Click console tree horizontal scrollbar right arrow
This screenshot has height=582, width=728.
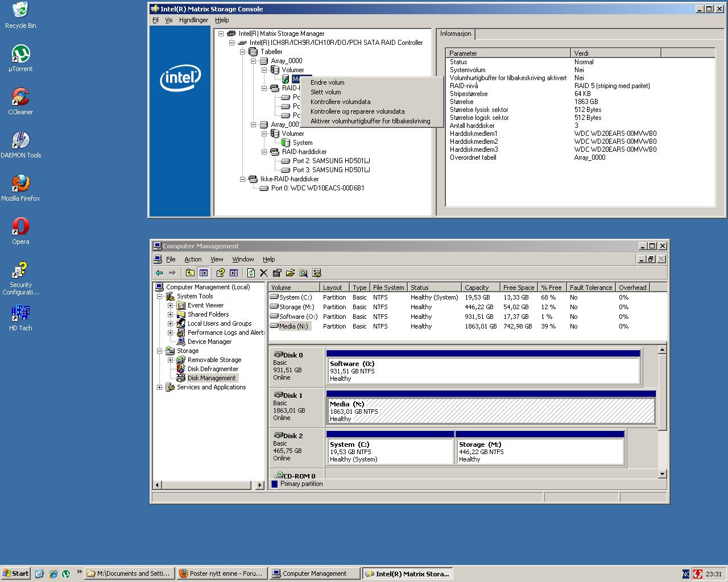[x=260, y=485]
